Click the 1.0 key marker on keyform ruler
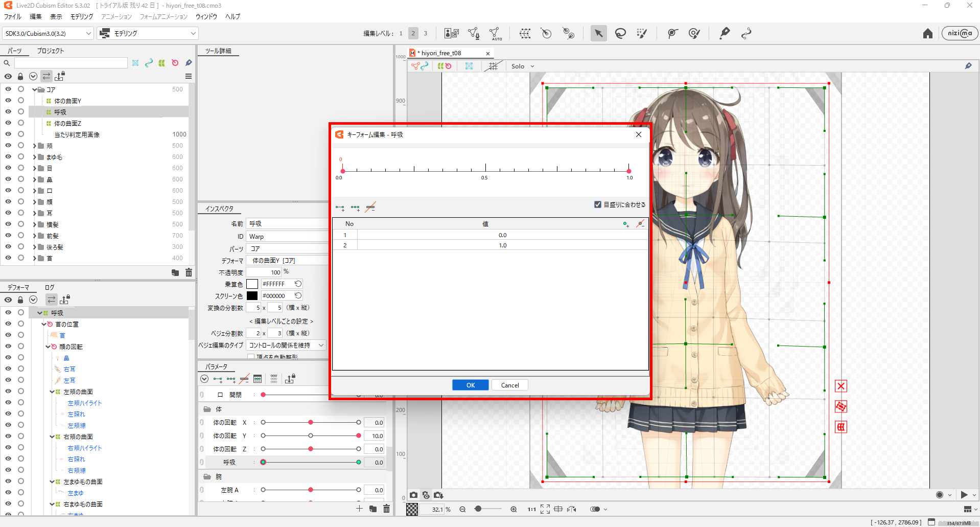 [x=628, y=171]
